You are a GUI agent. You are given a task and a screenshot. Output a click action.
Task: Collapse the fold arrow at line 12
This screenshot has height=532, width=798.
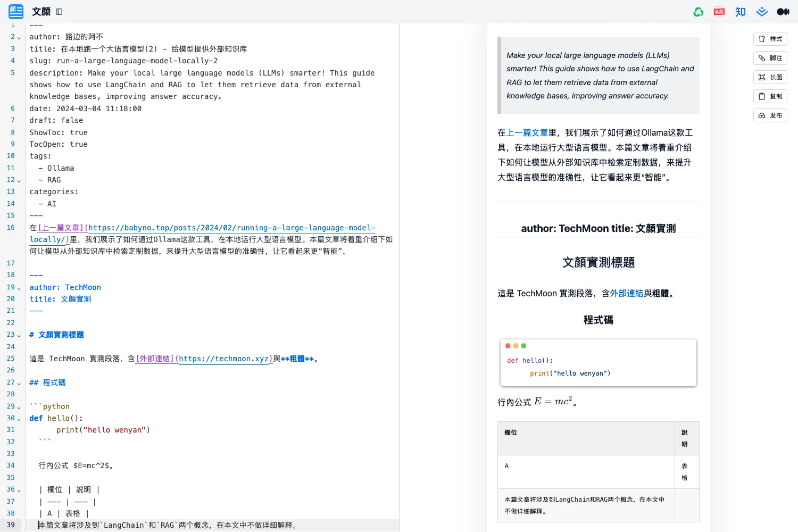pos(19,181)
